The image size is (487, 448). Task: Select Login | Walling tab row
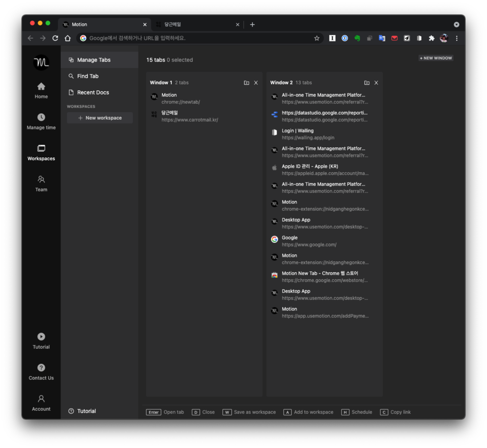click(324, 134)
